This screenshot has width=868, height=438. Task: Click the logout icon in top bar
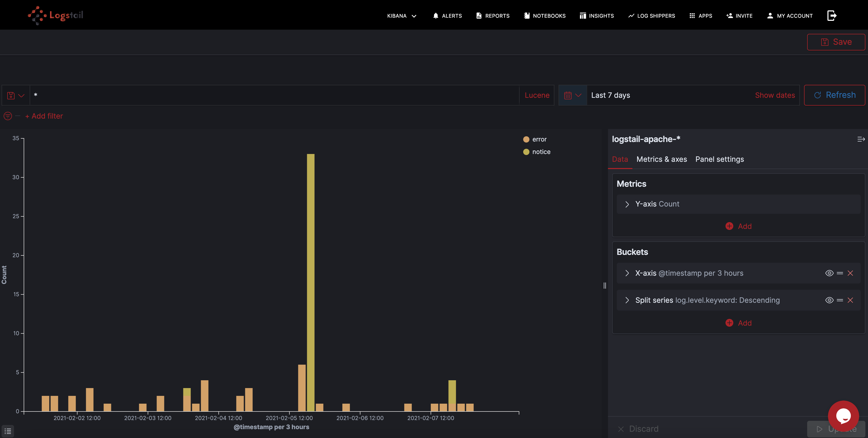coord(832,16)
